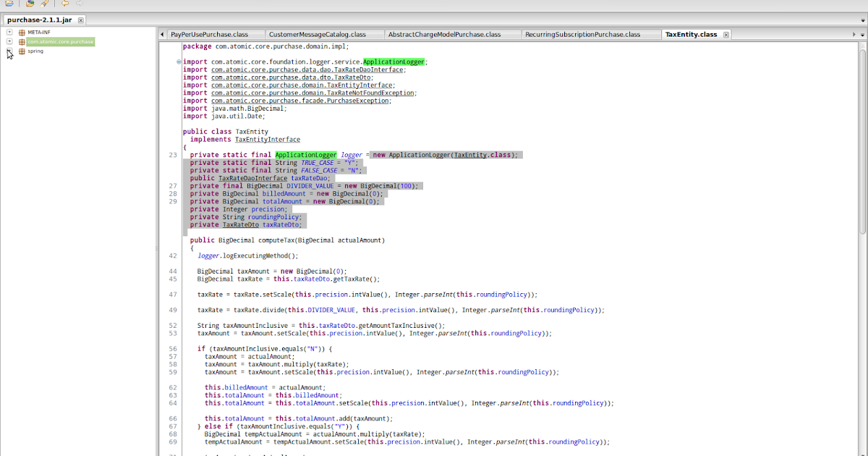Expand the META-INF tree node
The image size is (868, 456).
coord(9,33)
